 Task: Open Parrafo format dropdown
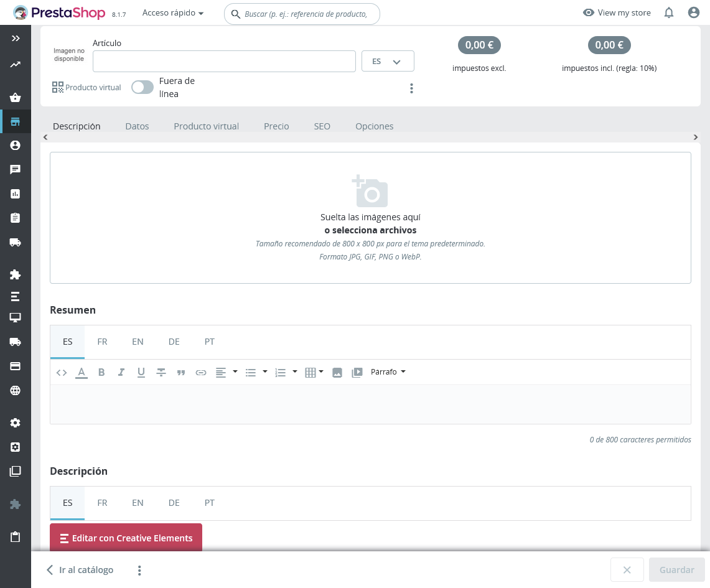coord(388,371)
